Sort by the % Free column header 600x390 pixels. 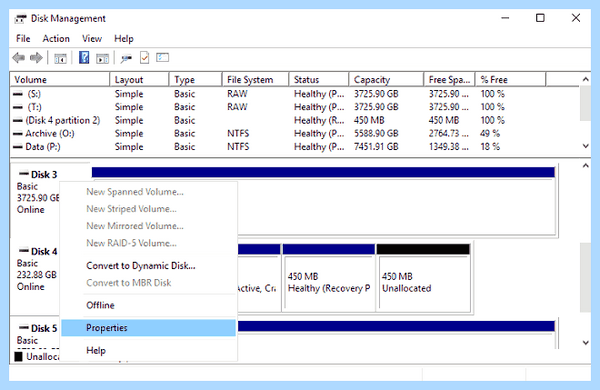(x=510, y=80)
